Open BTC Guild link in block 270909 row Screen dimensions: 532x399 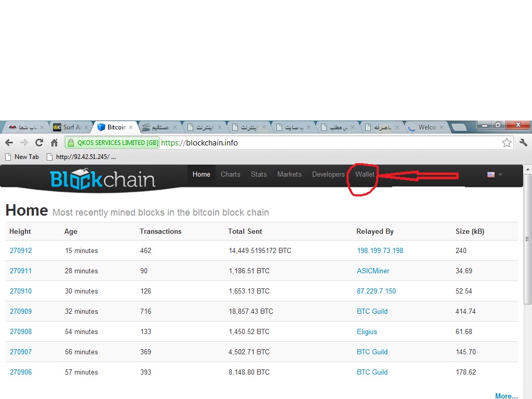[x=372, y=312]
